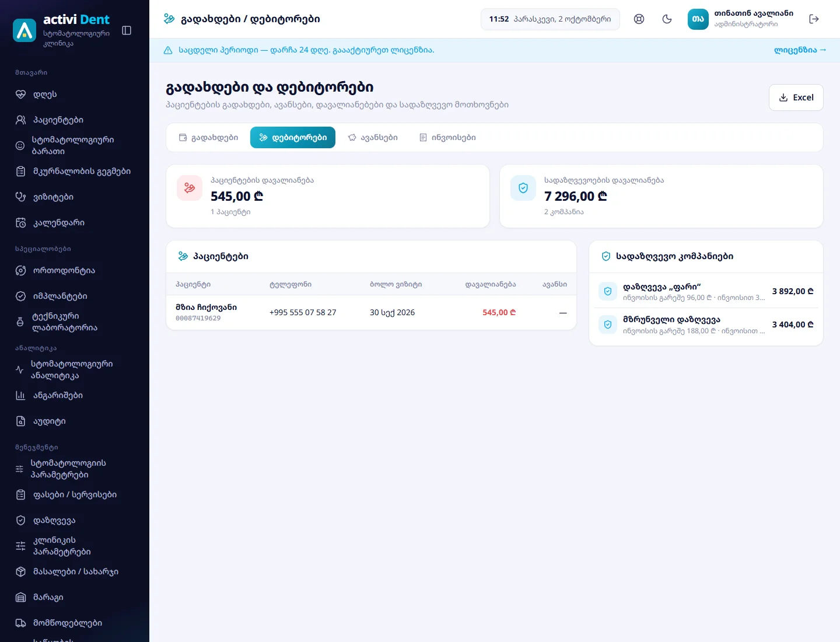Screen dimensions: 840x642
Task: Open დღეს in the sidebar
Action: [x=75, y=94]
